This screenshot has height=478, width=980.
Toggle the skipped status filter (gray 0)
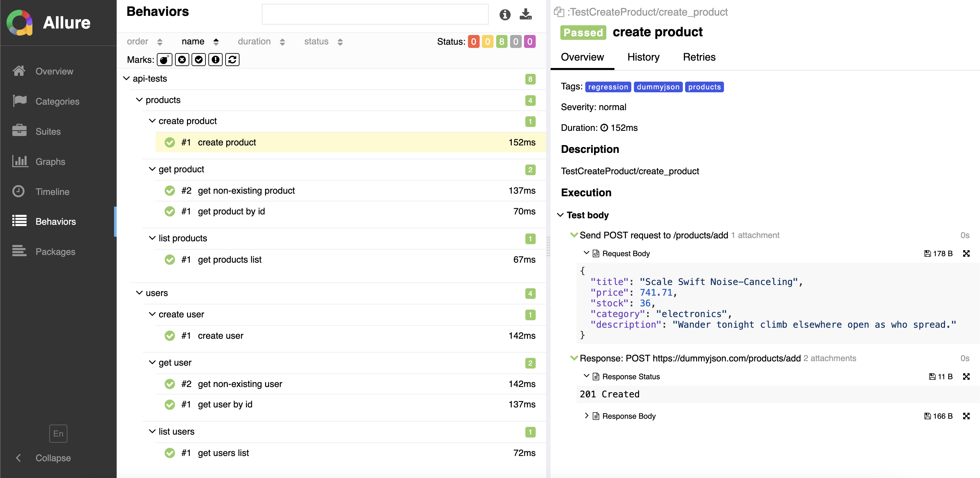(x=516, y=41)
